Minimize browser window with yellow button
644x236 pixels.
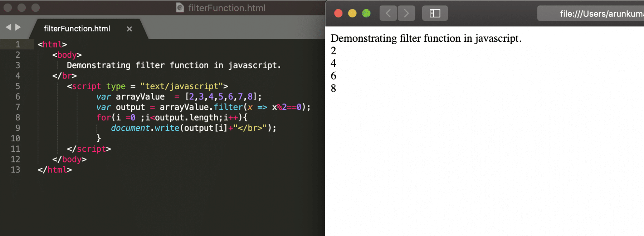[352, 14]
